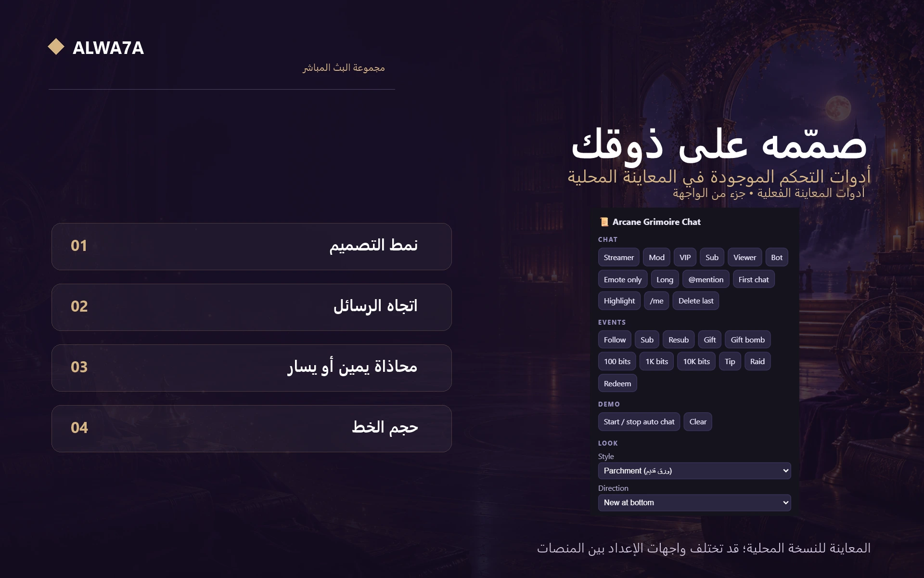Viewport: 924px width, 578px height.
Task: Click the gold diamond ALWA7A logo icon
Action: tap(56, 47)
